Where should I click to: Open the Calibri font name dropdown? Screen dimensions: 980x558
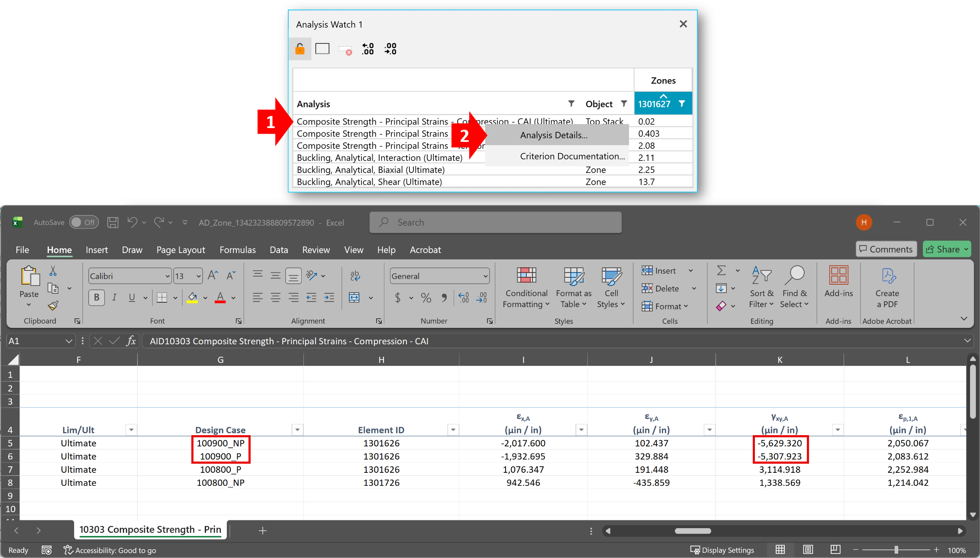click(x=168, y=276)
